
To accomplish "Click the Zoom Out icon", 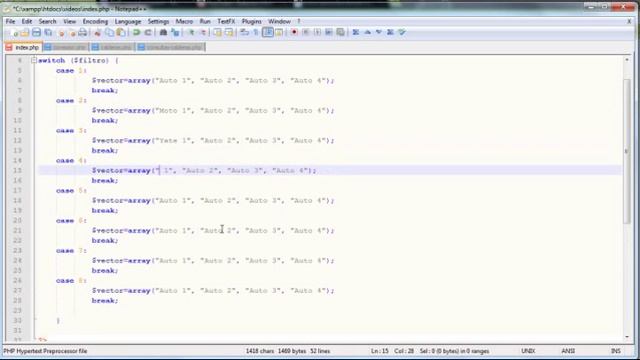I will pyautogui.click(x=202, y=33).
